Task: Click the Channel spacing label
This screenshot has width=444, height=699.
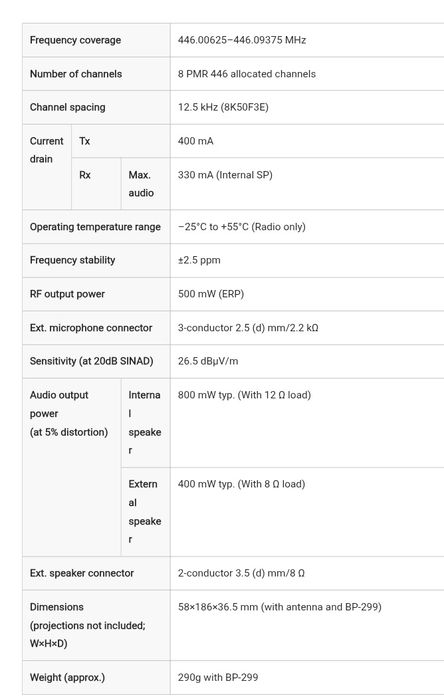Action: click(x=68, y=107)
